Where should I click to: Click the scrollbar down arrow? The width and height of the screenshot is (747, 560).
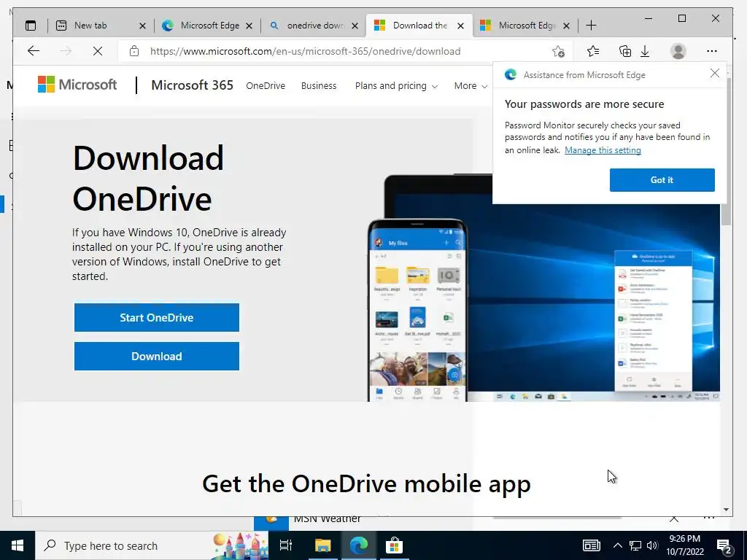coord(726,510)
